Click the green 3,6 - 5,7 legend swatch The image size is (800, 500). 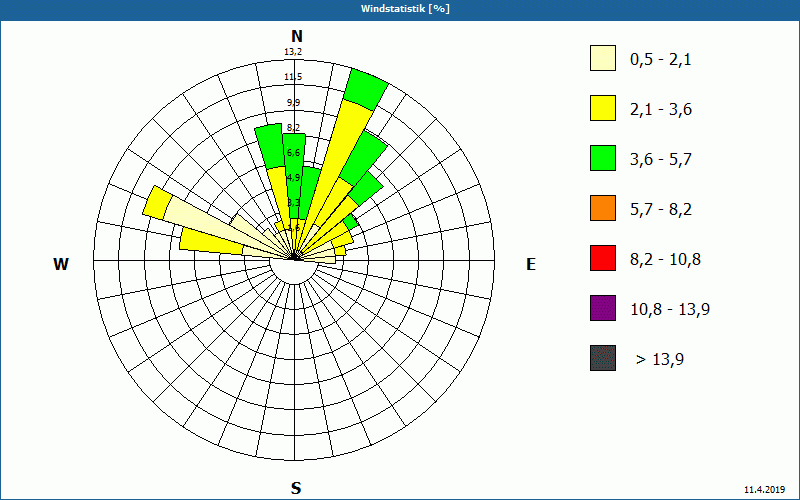[x=603, y=158]
